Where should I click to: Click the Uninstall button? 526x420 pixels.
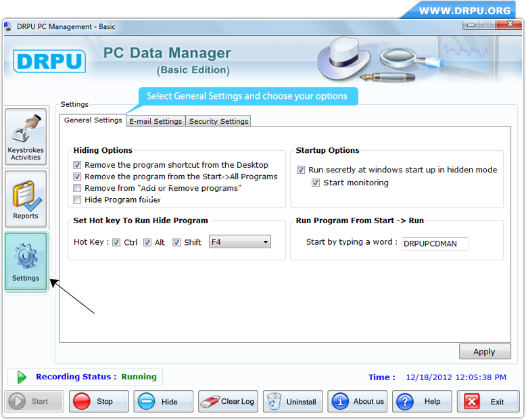(x=293, y=401)
